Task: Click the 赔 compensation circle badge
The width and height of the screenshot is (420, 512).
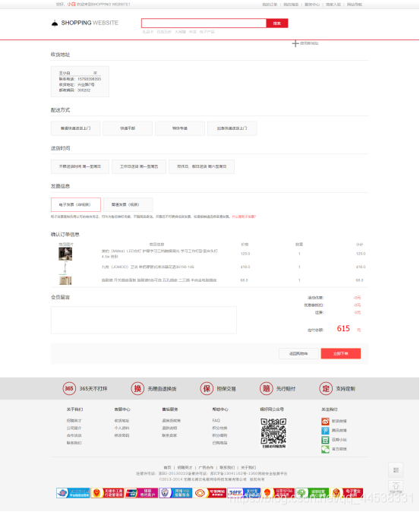Action: pos(267,389)
